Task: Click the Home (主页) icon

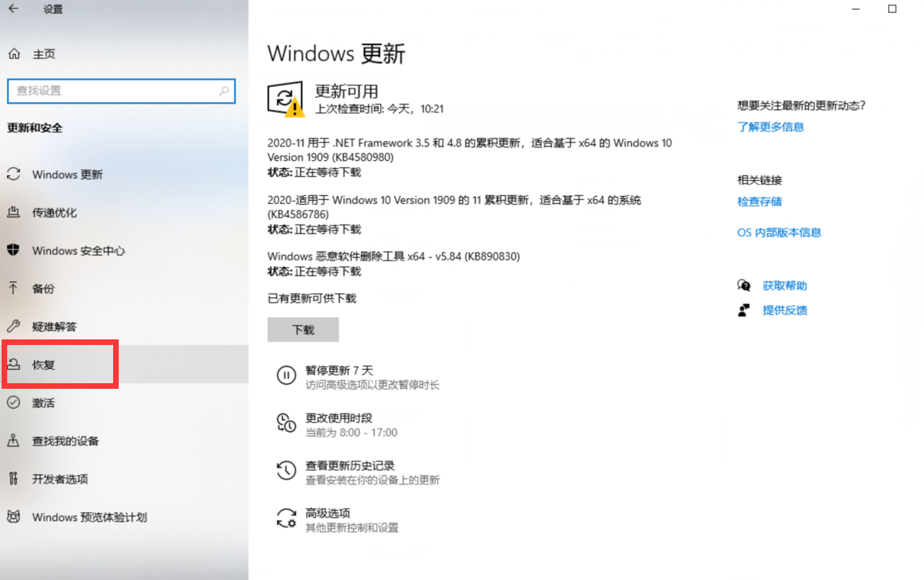Action: pyautogui.click(x=14, y=54)
